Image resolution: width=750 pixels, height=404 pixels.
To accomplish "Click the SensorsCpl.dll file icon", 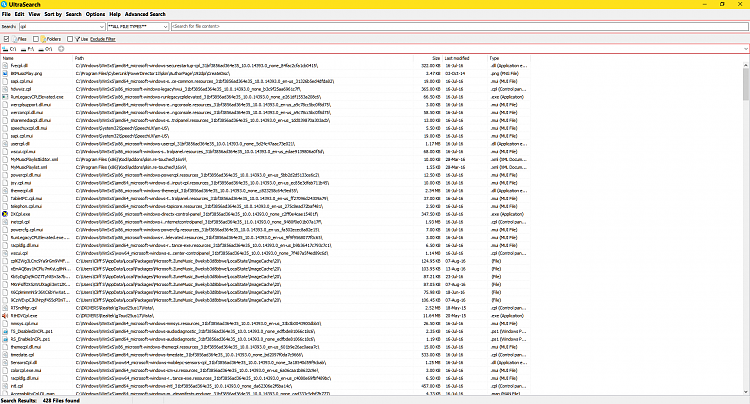I will coord(5,362).
